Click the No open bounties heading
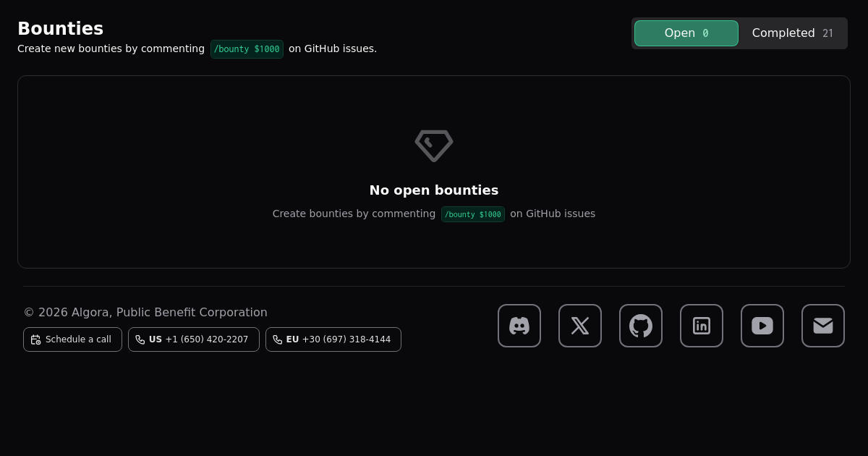The width and height of the screenshot is (868, 456). (x=434, y=190)
